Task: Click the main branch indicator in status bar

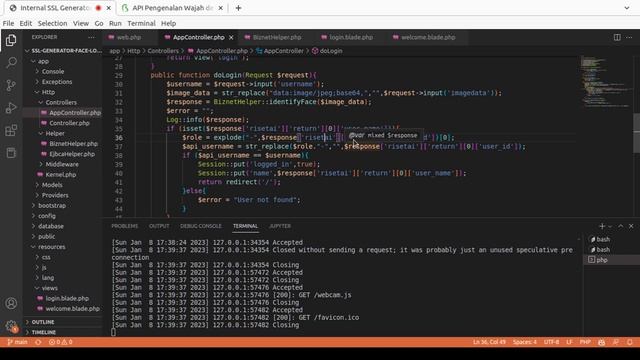Action: click(18, 342)
